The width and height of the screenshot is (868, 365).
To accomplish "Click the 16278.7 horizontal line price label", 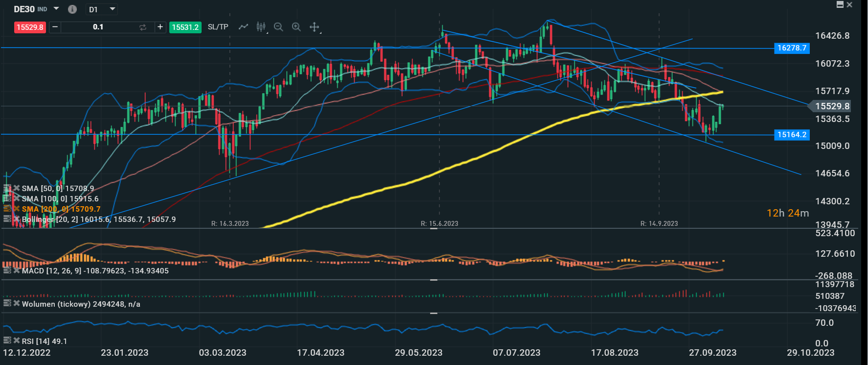I will tap(791, 48).
